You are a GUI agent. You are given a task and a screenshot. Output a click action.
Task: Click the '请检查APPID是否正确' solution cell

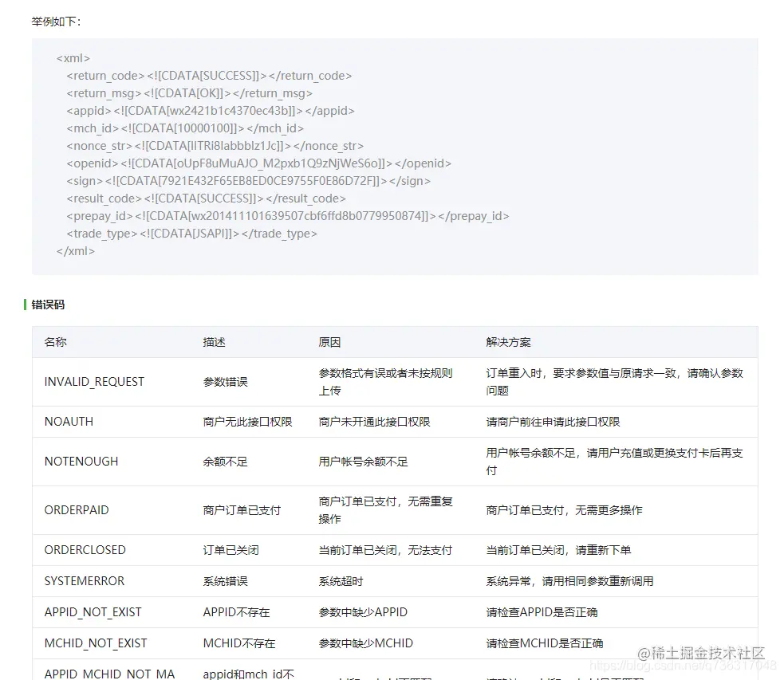(542, 612)
